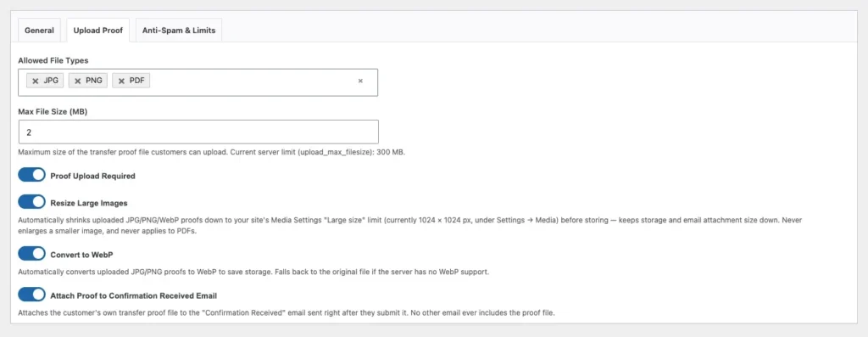Click the upload_max_filesize server limit description
This screenshot has width=868, height=337.
click(x=212, y=152)
